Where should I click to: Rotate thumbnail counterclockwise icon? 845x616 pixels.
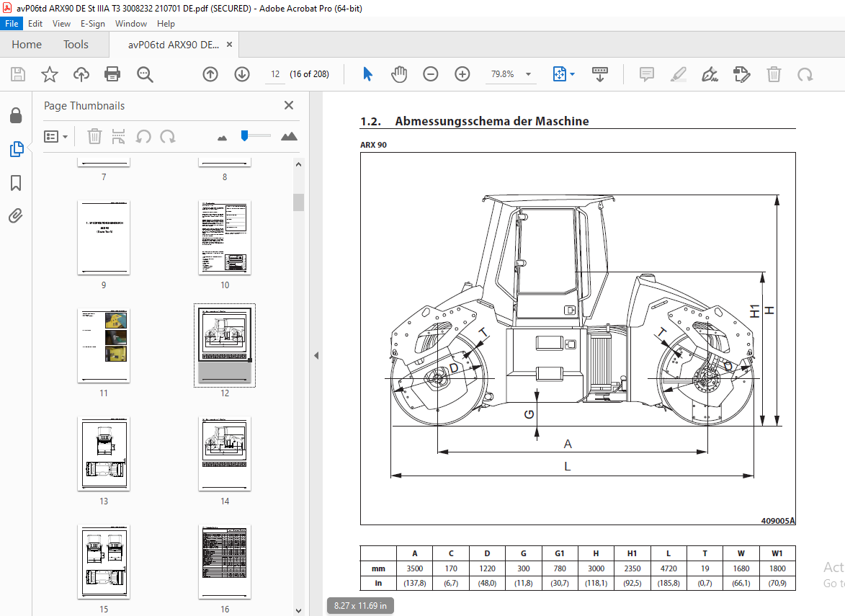143,136
